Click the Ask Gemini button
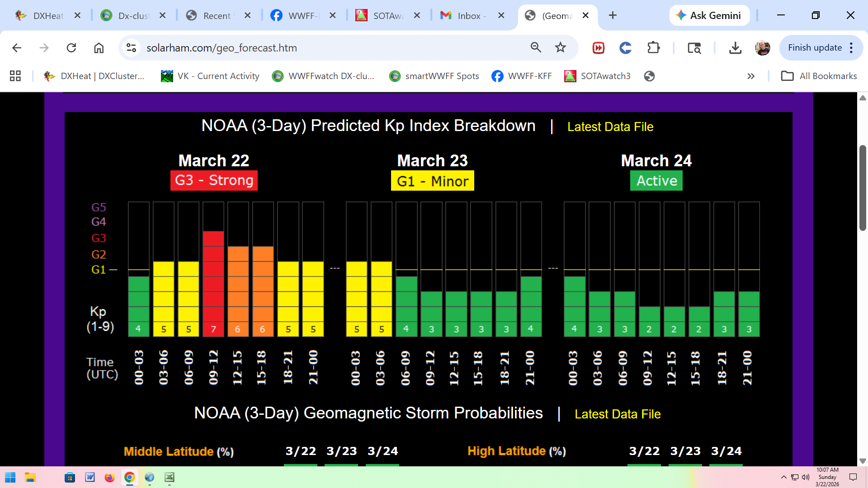Viewport: 868px width, 488px height. coord(709,15)
